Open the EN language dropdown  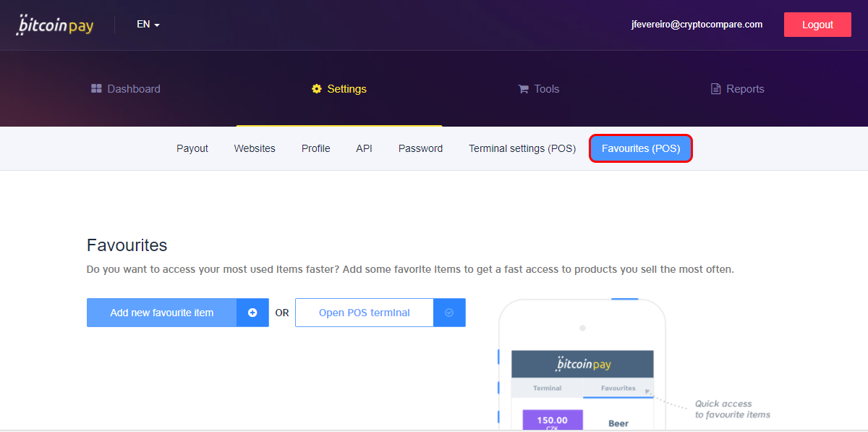coord(148,25)
